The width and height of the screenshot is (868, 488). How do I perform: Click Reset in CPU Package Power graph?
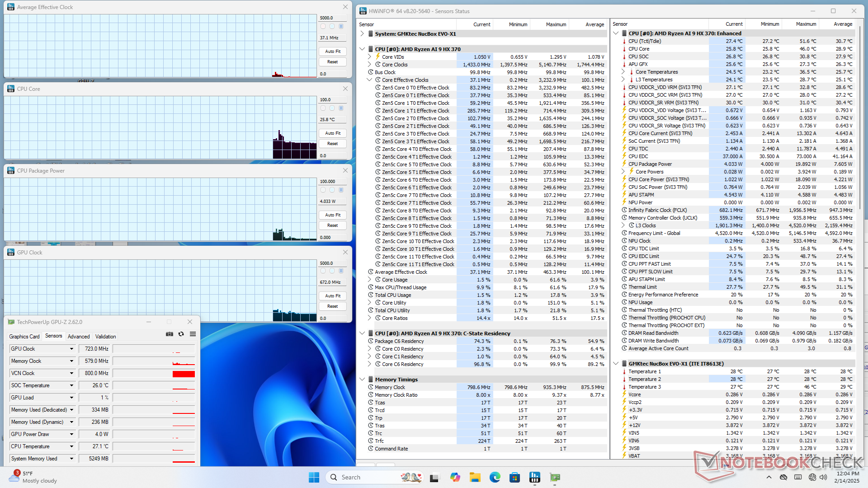pos(333,225)
